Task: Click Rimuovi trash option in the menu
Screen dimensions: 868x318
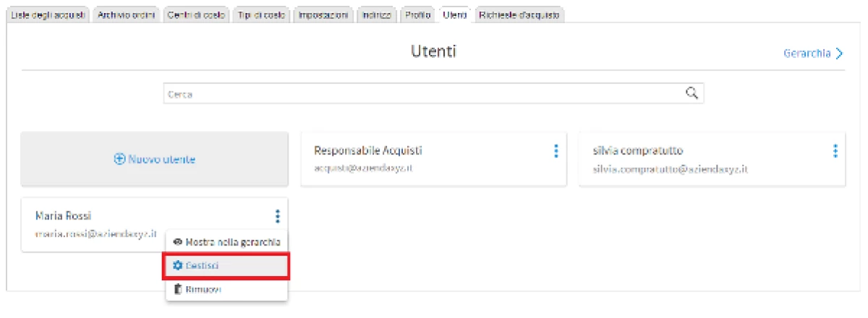Action: coord(227,289)
